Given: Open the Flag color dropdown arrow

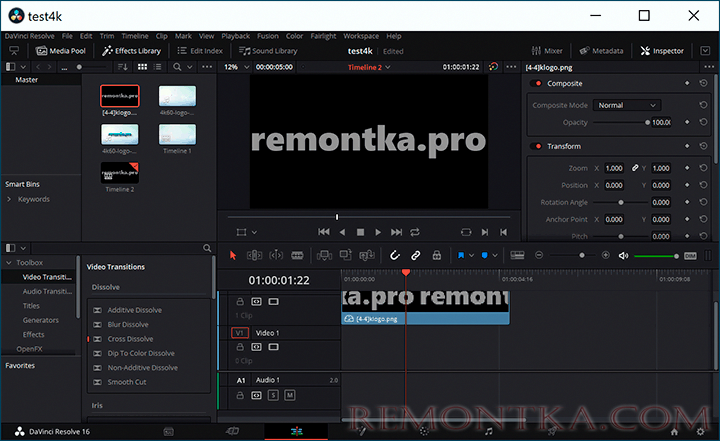Looking at the screenshot, I should pyautogui.click(x=471, y=256).
